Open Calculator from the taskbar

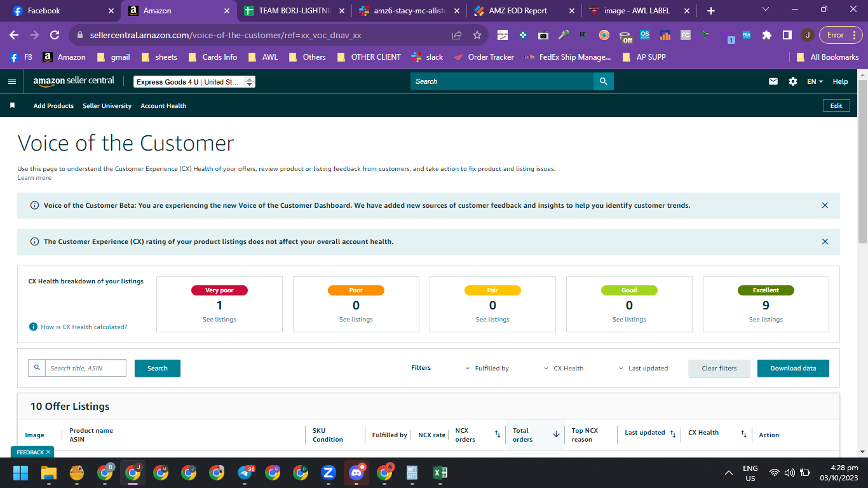[x=412, y=473]
